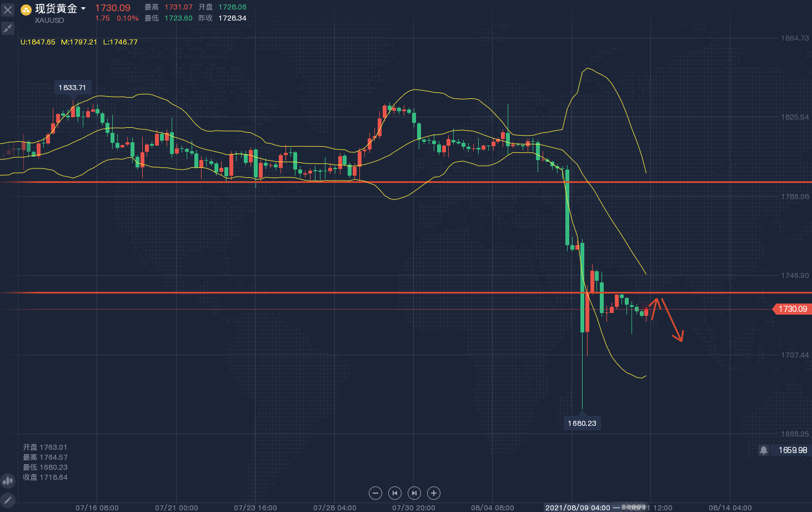Click Bollinger lower value L:1746.77
This screenshot has width=812, height=512.
tap(121, 42)
